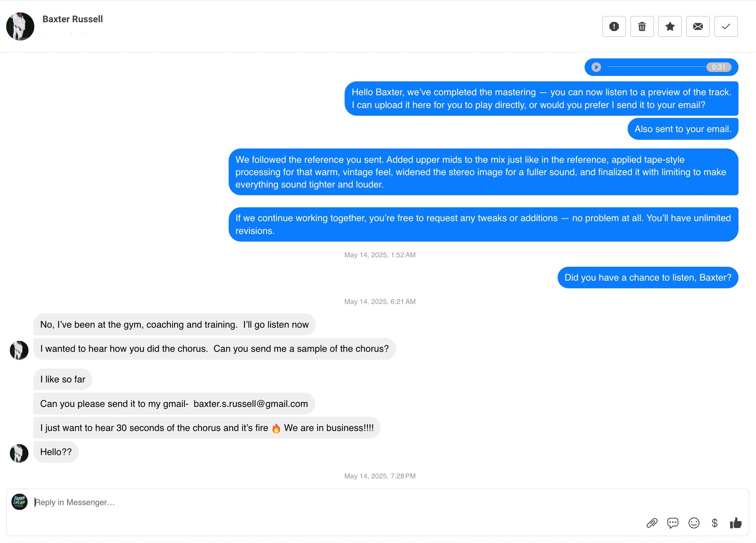This screenshot has width=756, height=543.
Task: Click the dollar sign payment icon
Action: 714,523
